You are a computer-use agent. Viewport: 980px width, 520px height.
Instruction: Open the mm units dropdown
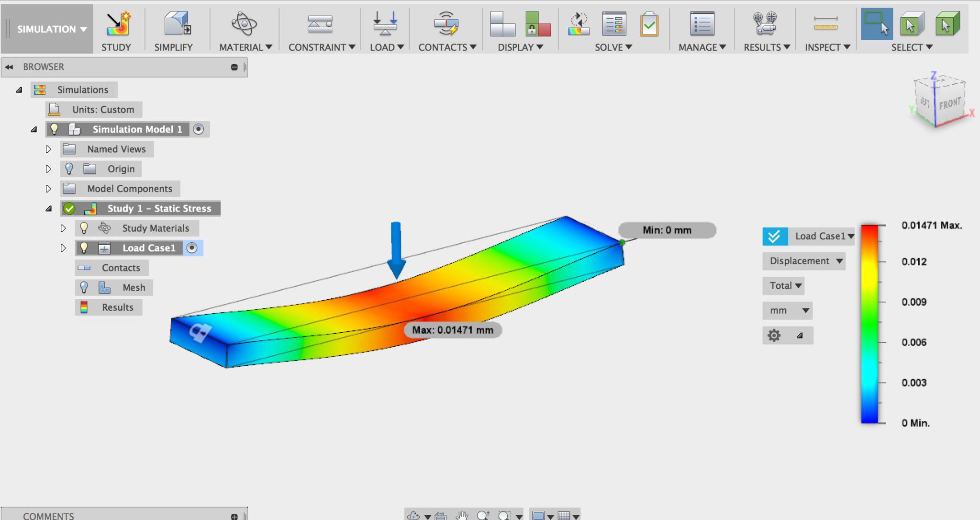pyautogui.click(x=788, y=310)
